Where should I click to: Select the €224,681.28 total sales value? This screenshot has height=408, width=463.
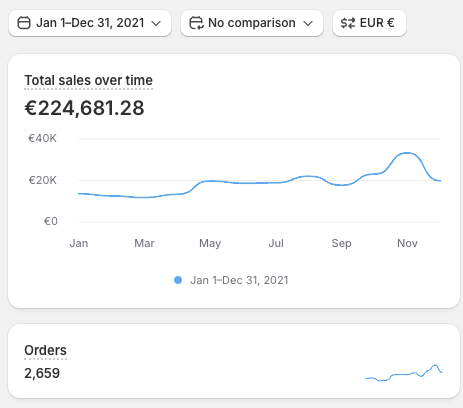click(84, 108)
